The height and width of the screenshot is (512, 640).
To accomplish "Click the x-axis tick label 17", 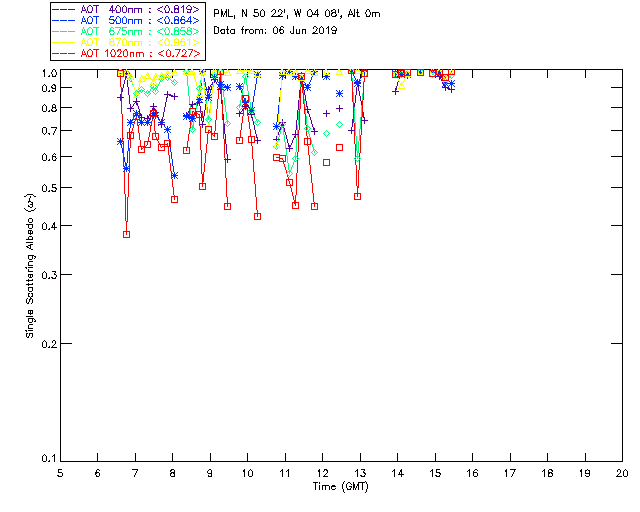I will tap(510, 472).
